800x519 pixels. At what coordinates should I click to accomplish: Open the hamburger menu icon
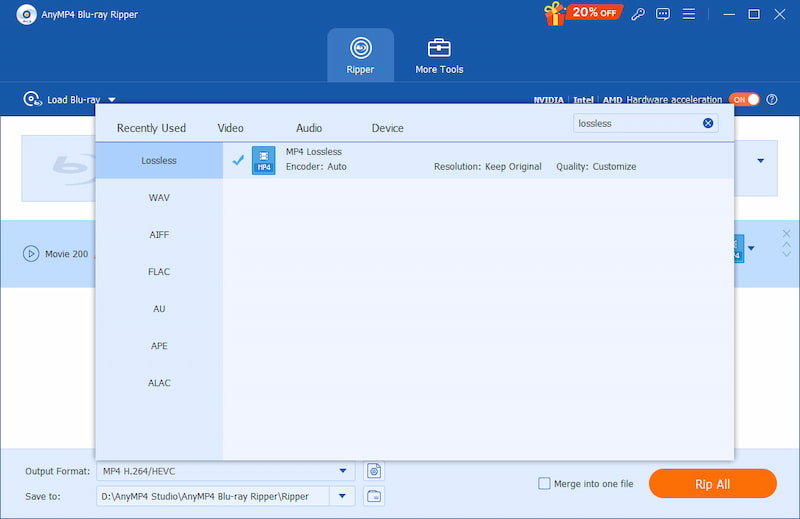click(689, 14)
